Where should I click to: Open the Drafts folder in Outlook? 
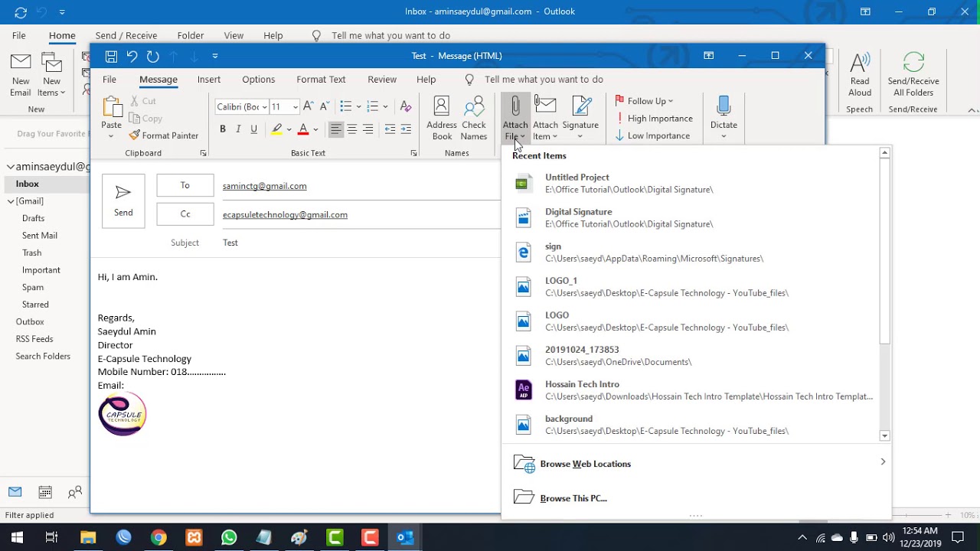pos(33,218)
